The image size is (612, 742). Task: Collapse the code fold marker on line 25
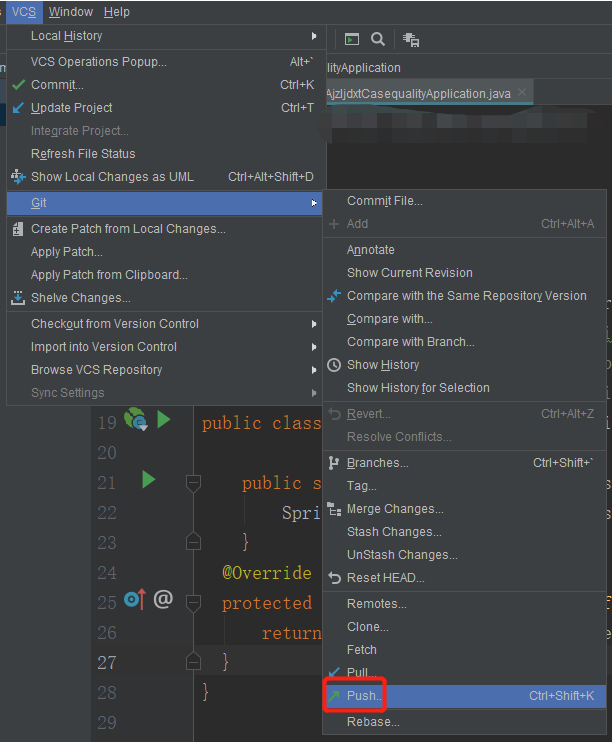[x=194, y=603]
